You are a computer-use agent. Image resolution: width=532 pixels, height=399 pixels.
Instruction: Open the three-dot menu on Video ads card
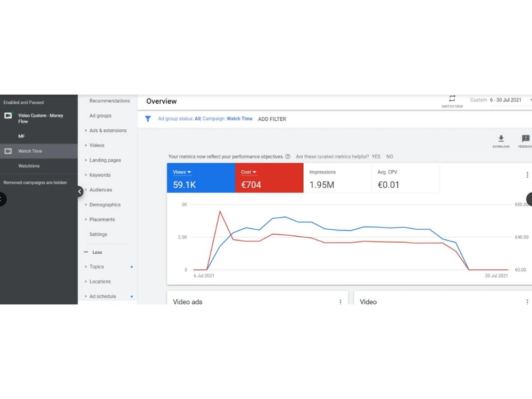(x=340, y=302)
